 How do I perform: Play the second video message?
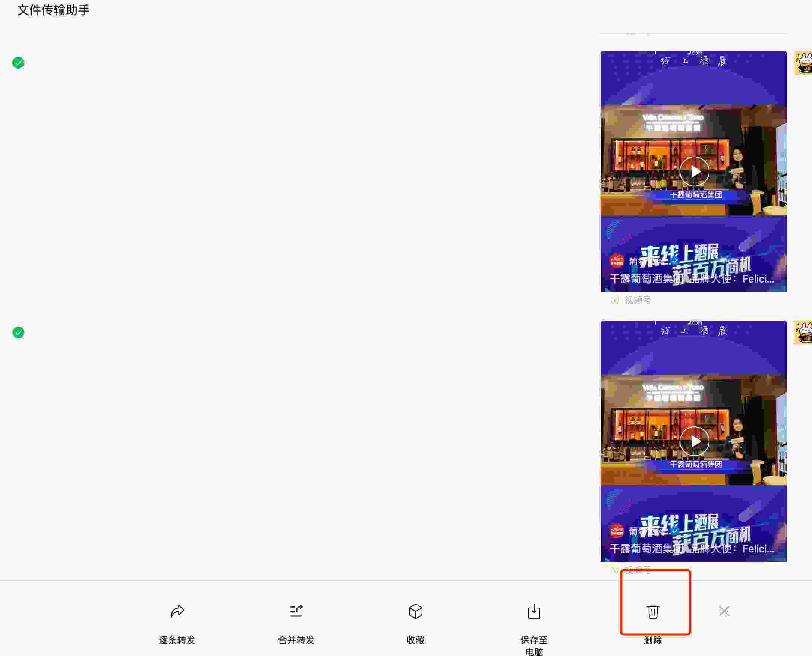[695, 441]
